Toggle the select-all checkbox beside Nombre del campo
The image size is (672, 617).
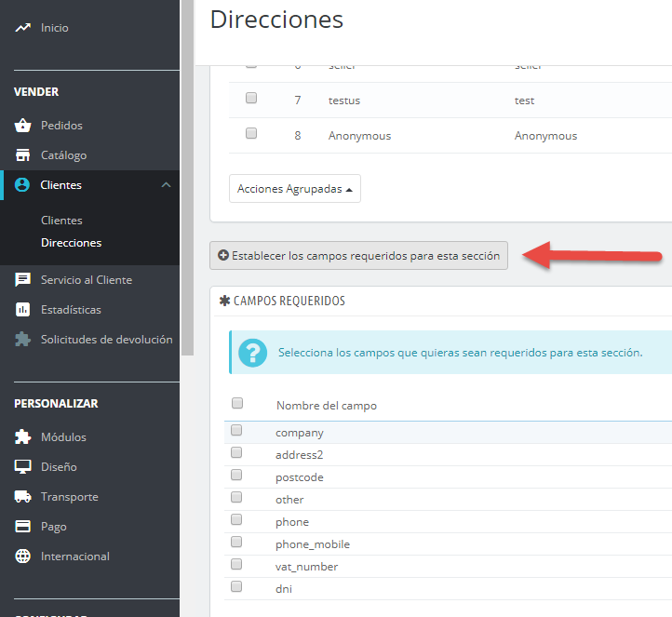pos(237,403)
